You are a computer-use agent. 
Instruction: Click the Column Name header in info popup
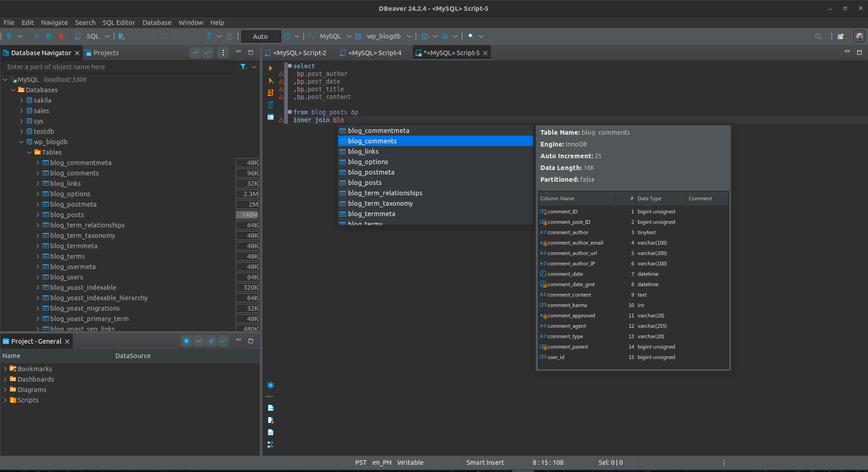click(x=576, y=198)
